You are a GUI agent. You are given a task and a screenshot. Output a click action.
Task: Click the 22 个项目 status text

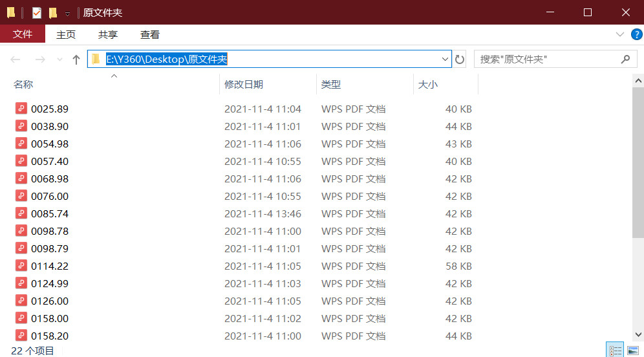[x=32, y=351]
